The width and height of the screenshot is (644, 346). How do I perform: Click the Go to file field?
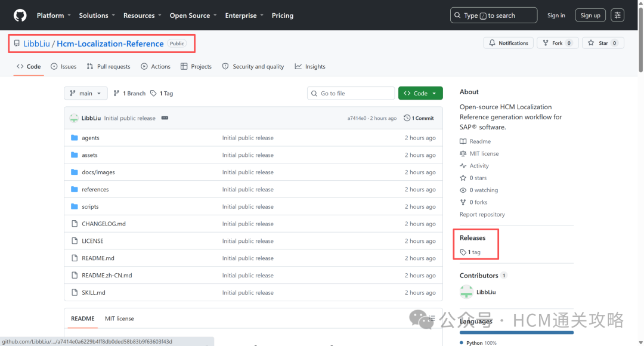click(x=351, y=93)
